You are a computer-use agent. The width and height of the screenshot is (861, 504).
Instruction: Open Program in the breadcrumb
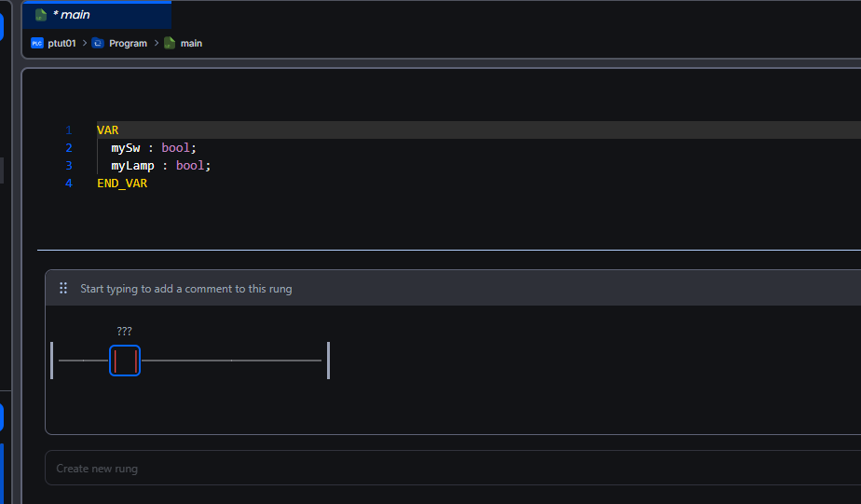128,43
